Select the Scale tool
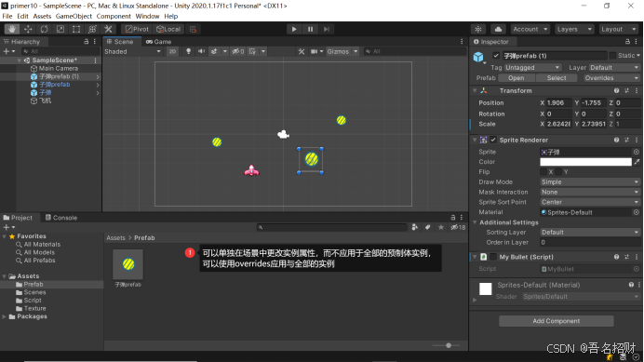This screenshot has width=644, height=362. [x=60, y=29]
